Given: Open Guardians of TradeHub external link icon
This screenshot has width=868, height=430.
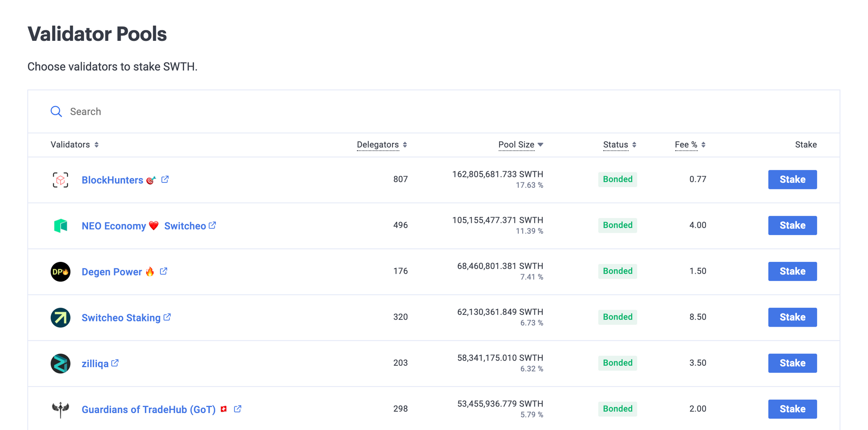Looking at the screenshot, I should 237,409.
